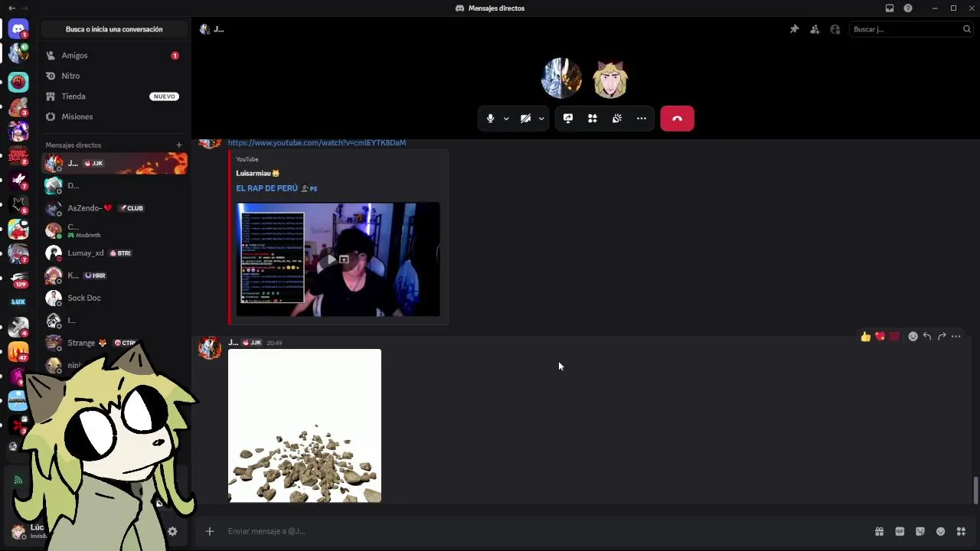Reply to the image message

pyautogui.click(x=927, y=337)
